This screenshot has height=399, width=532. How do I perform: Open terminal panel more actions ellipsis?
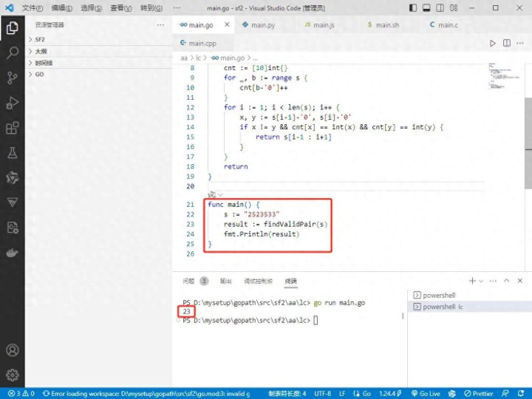(493, 281)
